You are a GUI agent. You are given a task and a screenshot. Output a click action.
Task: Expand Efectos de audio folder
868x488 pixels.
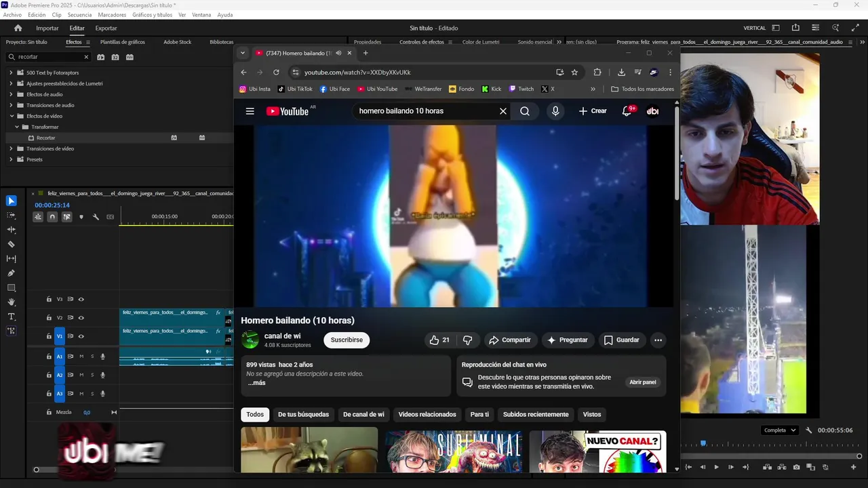point(11,94)
